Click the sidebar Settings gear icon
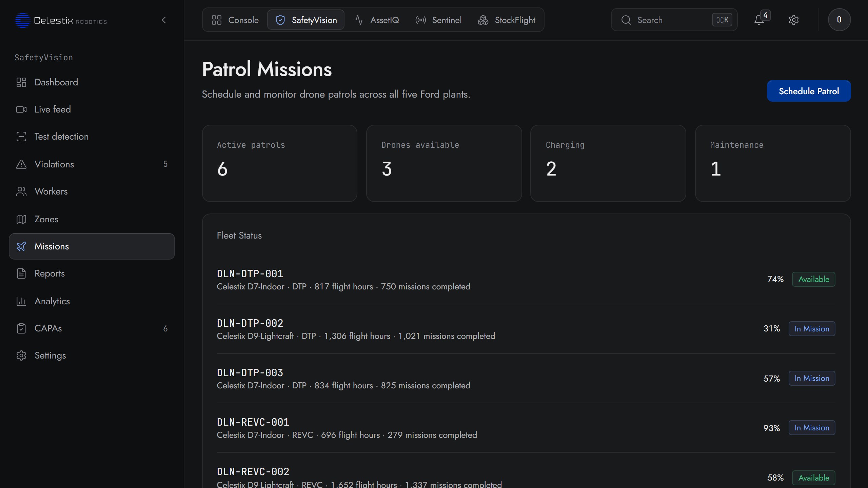This screenshot has height=488, width=868. point(21,355)
